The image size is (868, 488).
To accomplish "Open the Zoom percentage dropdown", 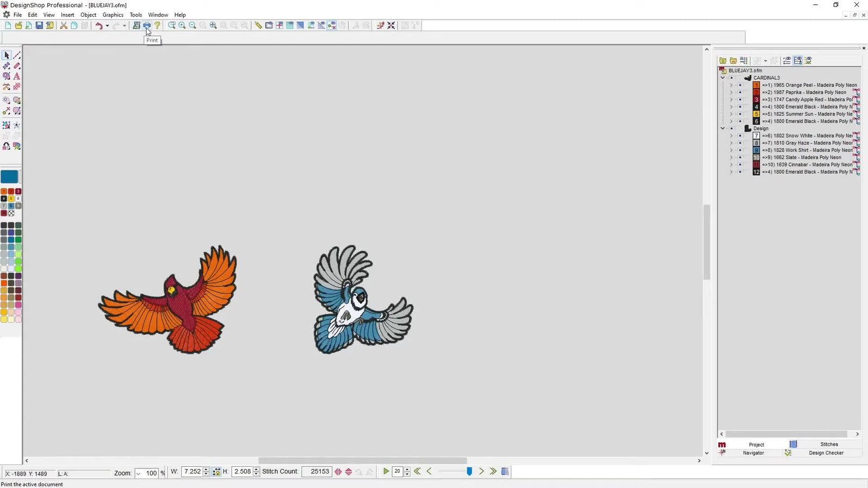I will (139, 473).
